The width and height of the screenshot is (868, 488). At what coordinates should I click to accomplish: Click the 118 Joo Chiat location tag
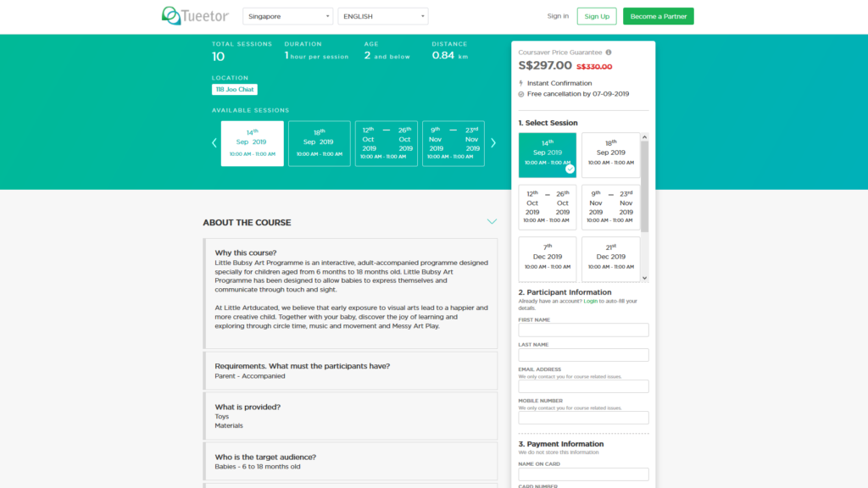(x=235, y=89)
